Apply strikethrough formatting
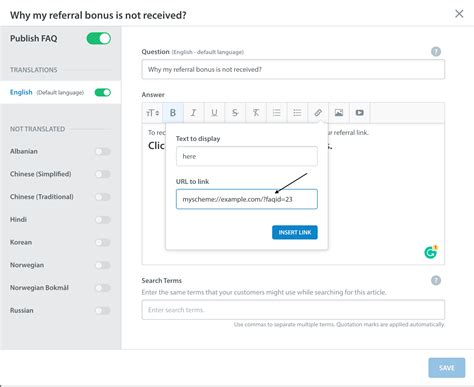474x387 pixels. [x=235, y=113]
